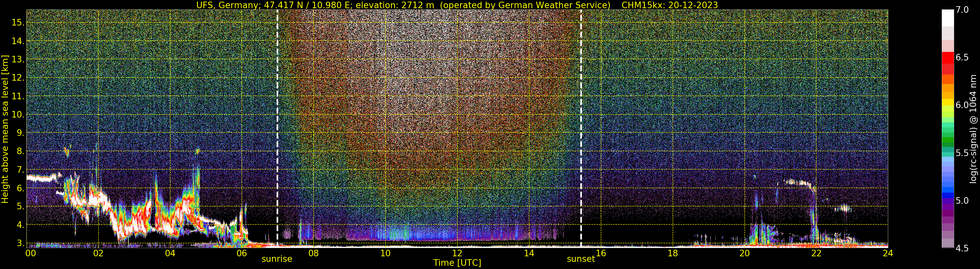Click the '14' time tick label
Screen dimensions: 980x269
click(529, 253)
